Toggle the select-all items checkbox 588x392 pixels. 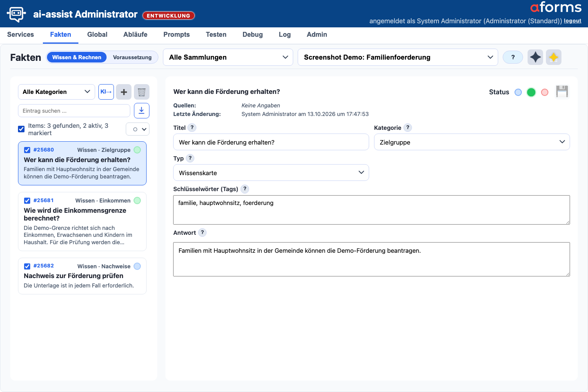pyautogui.click(x=21, y=129)
